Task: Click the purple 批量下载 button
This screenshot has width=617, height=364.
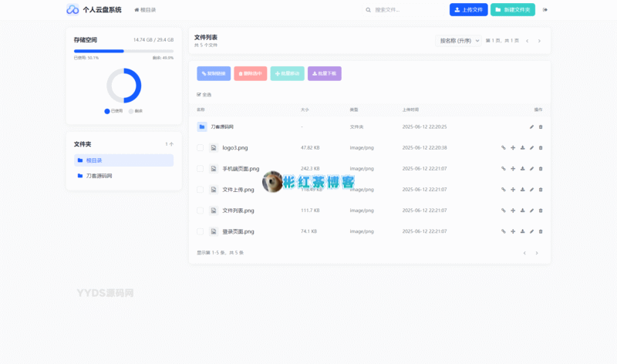Action: pos(325,73)
